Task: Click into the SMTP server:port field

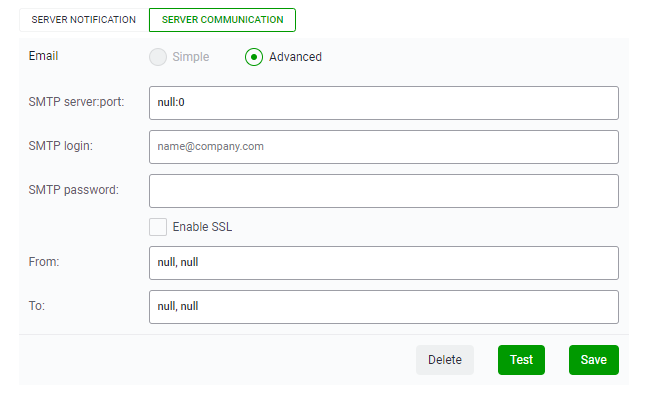Action: coord(384,103)
